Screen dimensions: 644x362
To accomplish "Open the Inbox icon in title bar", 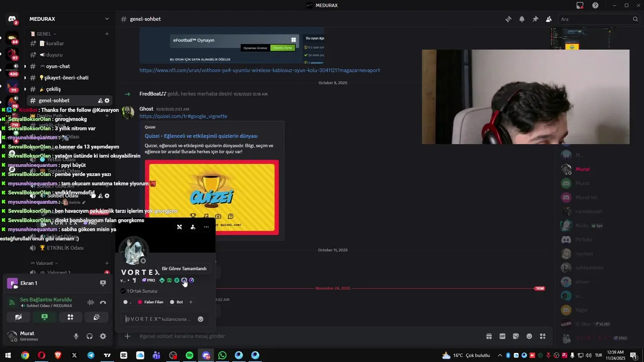I will click(580, 6).
